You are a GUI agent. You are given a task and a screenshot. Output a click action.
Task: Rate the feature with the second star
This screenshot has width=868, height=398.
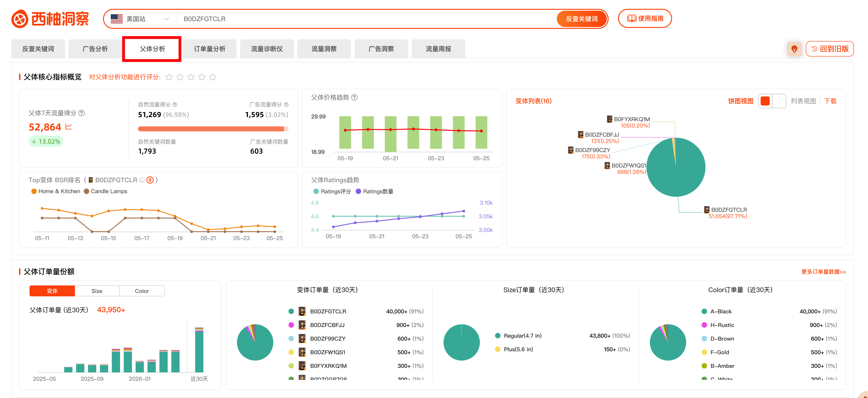pyautogui.click(x=180, y=77)
